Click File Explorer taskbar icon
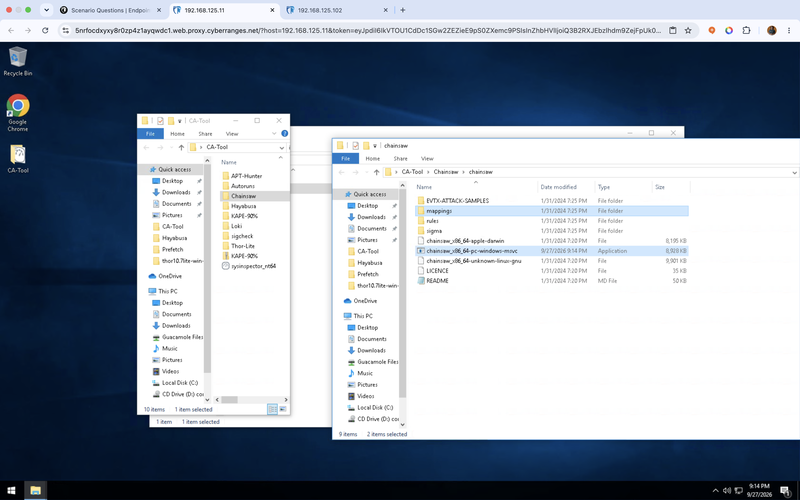Viewport: 800px width, 500px height. click(x=35, y=490)
